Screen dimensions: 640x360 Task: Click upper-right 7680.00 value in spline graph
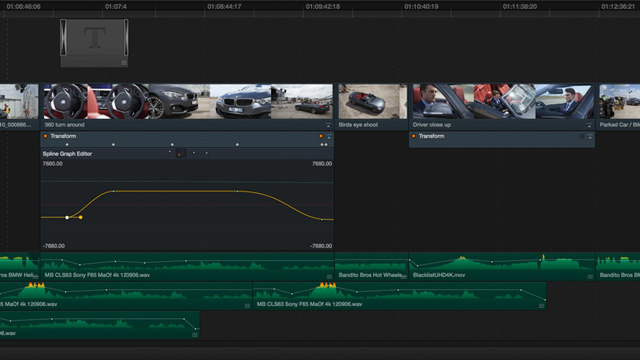click(322, 164)
